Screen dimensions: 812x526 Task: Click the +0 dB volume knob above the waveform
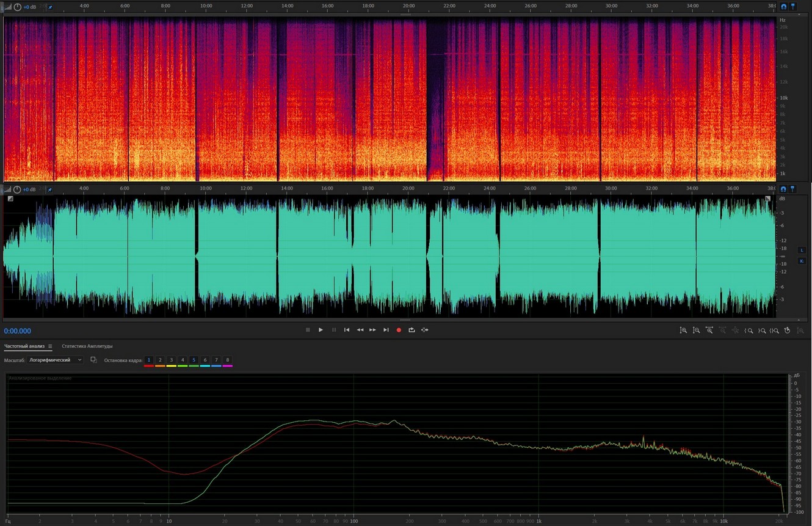pos(17,189)
